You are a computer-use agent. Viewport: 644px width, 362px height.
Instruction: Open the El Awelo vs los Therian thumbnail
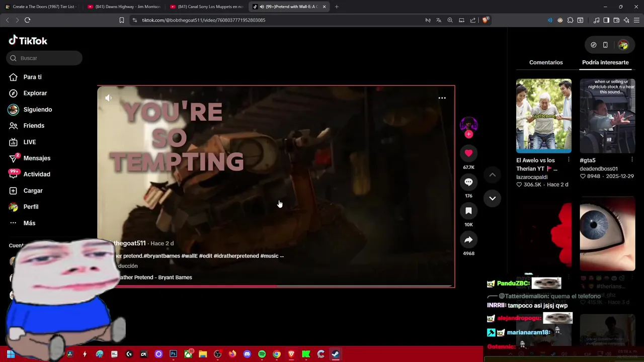(544, 116)
